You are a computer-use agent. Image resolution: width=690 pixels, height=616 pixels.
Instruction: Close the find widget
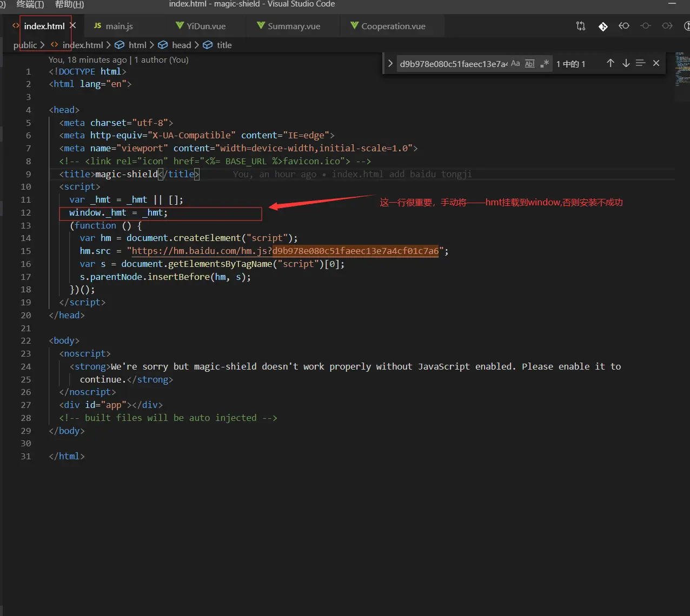[x=656, y=63]
